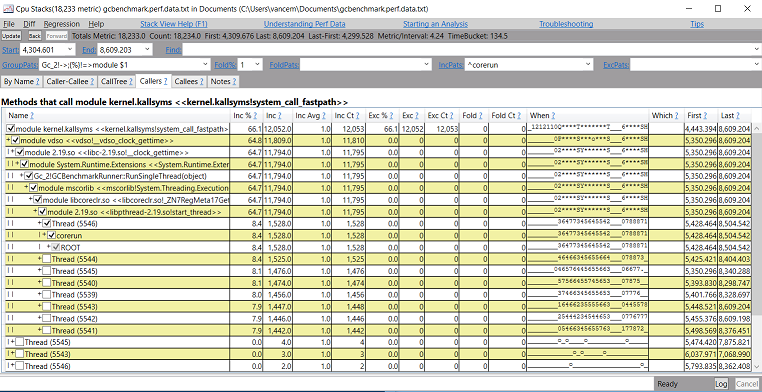Click the PerfView app icon in title bar

coord(7,9)
